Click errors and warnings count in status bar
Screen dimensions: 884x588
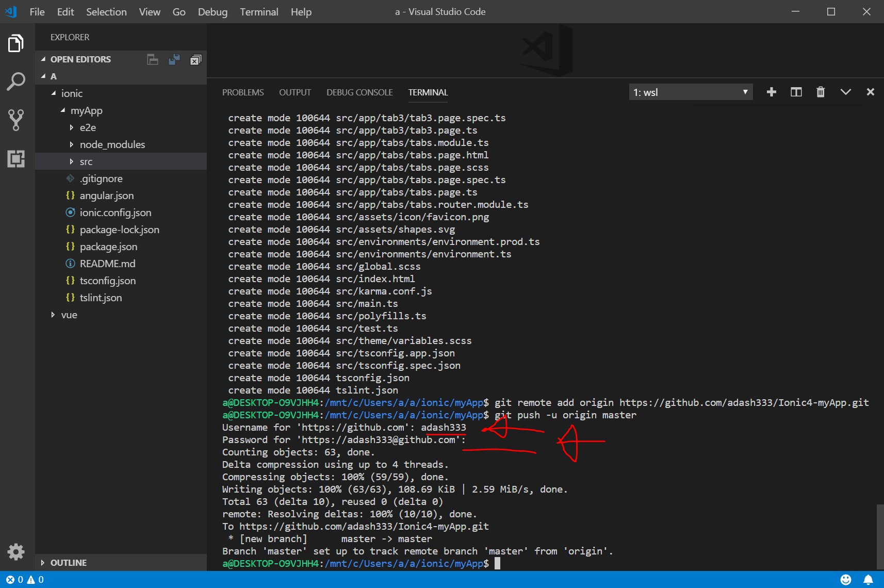(25, 580)
